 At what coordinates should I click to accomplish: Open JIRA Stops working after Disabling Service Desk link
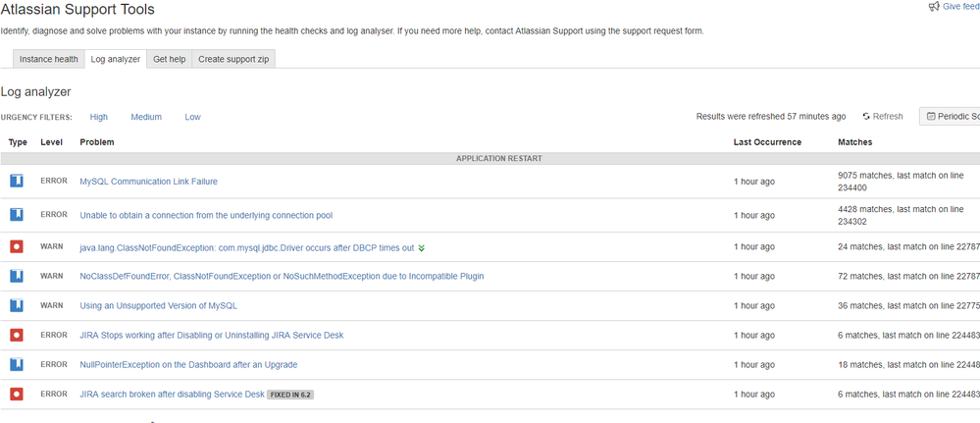[x=212, y=335]
